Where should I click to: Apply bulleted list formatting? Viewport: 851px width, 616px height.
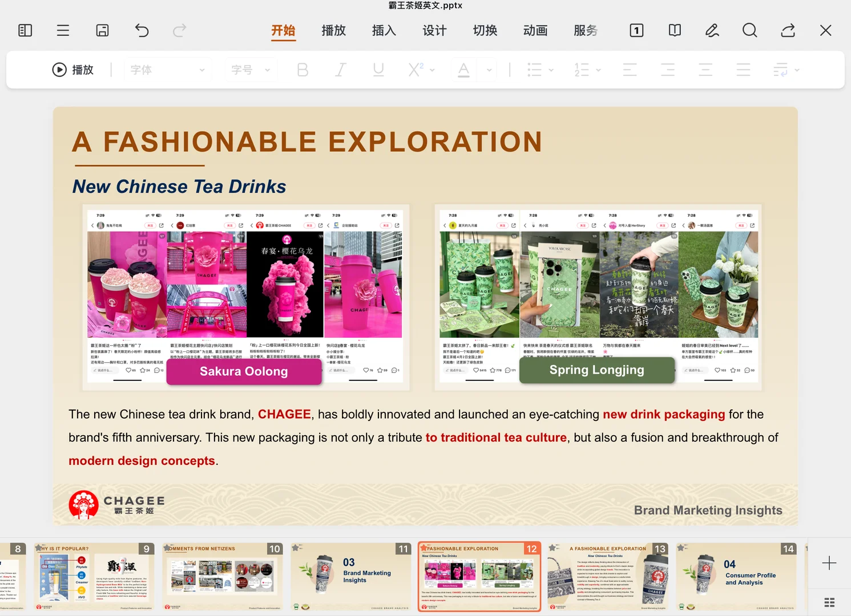[534, 70]
